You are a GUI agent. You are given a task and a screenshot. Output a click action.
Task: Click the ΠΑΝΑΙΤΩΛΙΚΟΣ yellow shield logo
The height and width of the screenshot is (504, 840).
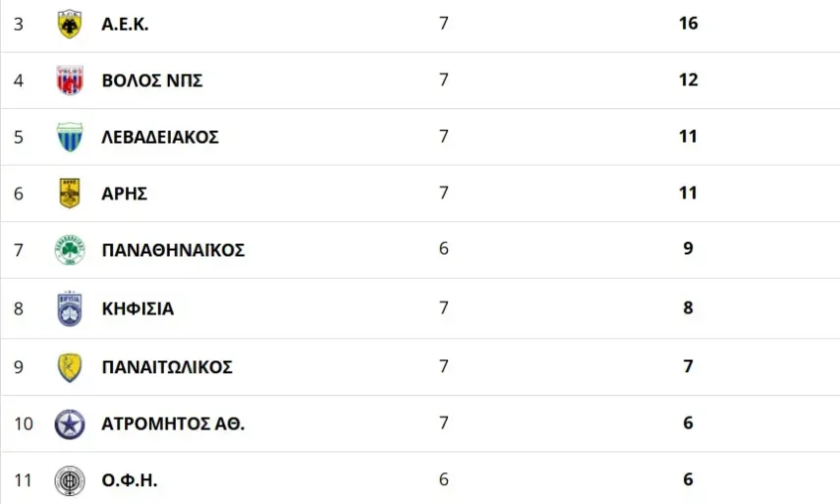[70, 366]
